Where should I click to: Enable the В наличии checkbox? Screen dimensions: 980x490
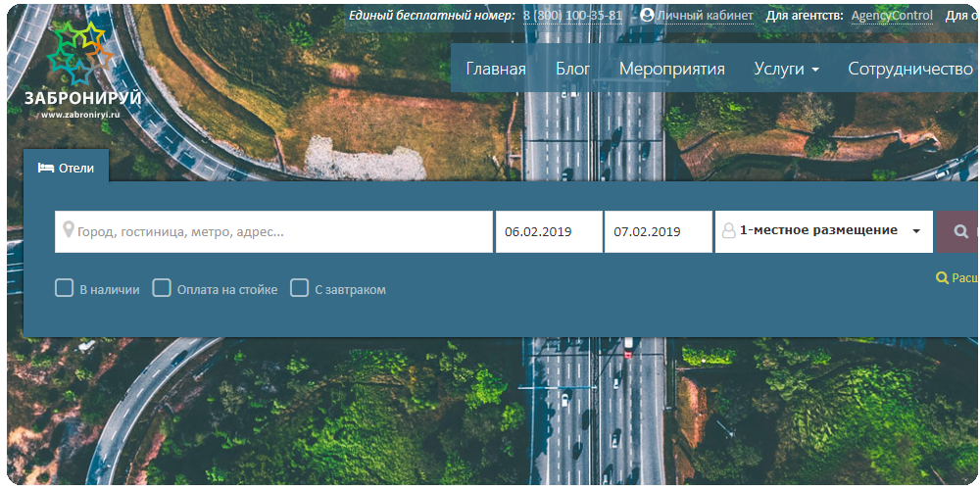click(64, 288)
